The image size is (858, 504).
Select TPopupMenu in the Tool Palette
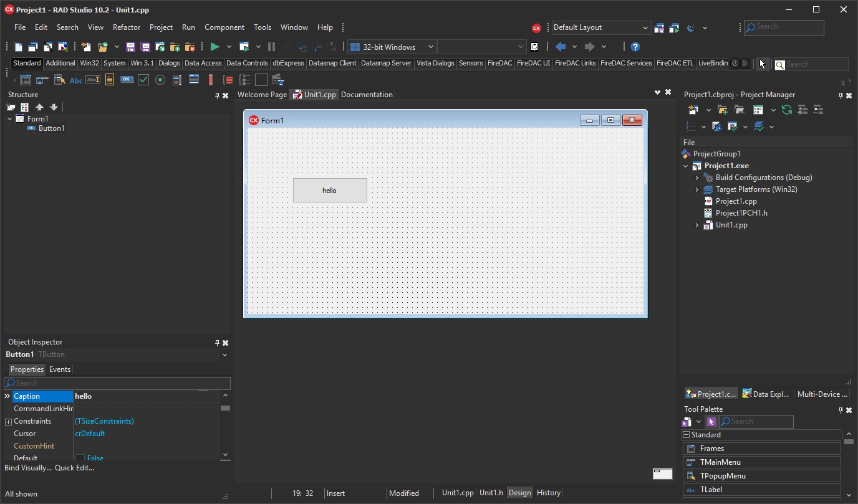tap(762, 476)
